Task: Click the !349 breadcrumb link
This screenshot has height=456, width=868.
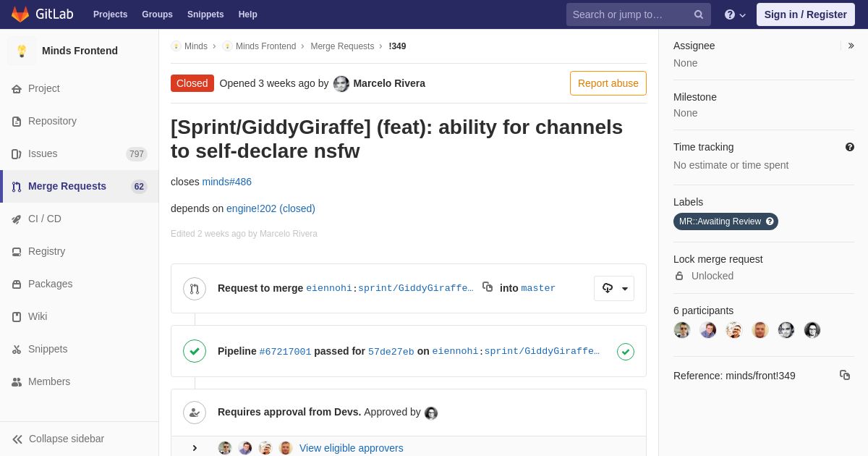Action: (x=397, y=46)
